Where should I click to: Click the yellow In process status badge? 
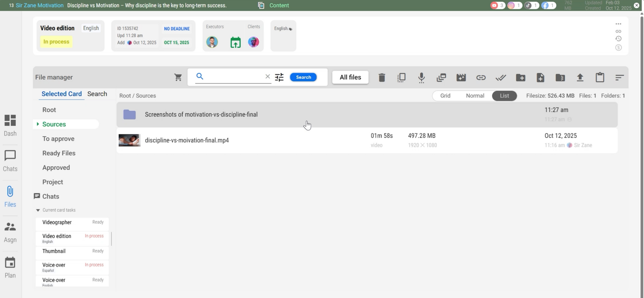point(56,42)
